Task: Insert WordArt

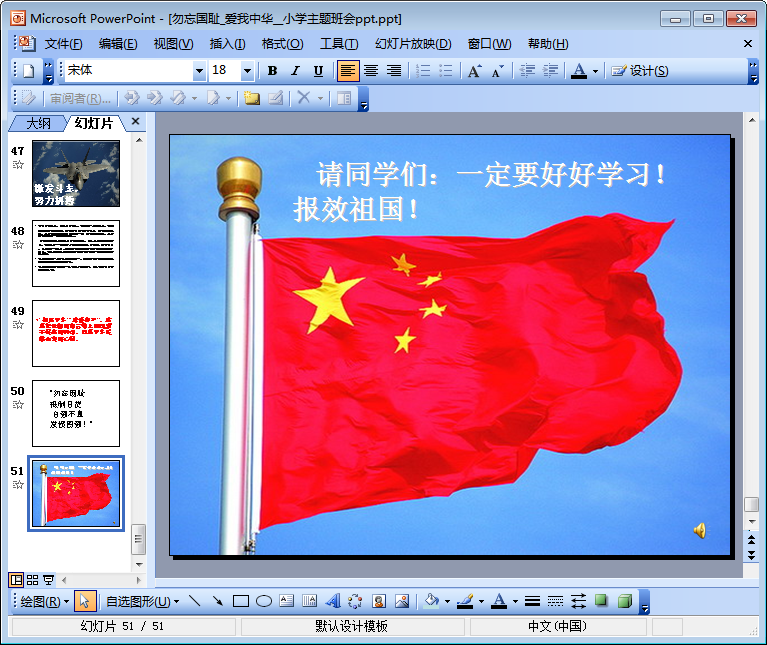Action: coord(333,601)
